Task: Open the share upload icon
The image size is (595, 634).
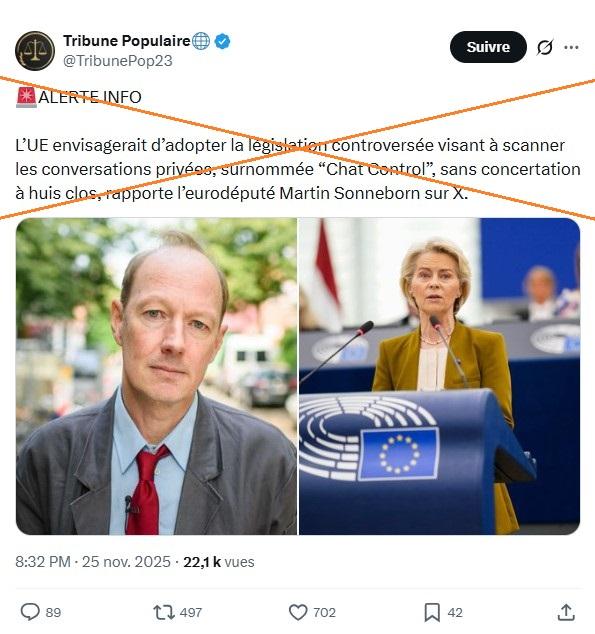Action: pyautogui.click(x=566, y=612)
